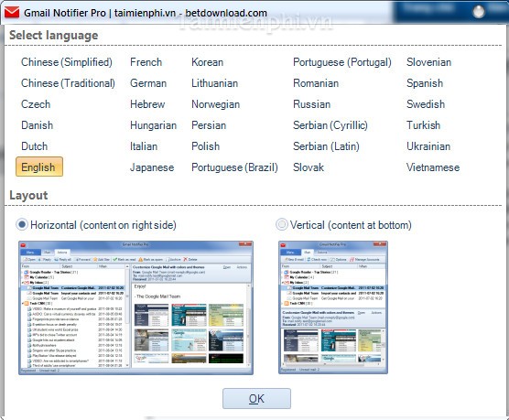Viewport: 509px width, 420px height.
Task: Select Persian as the language
Action: [x=209, y=125]
